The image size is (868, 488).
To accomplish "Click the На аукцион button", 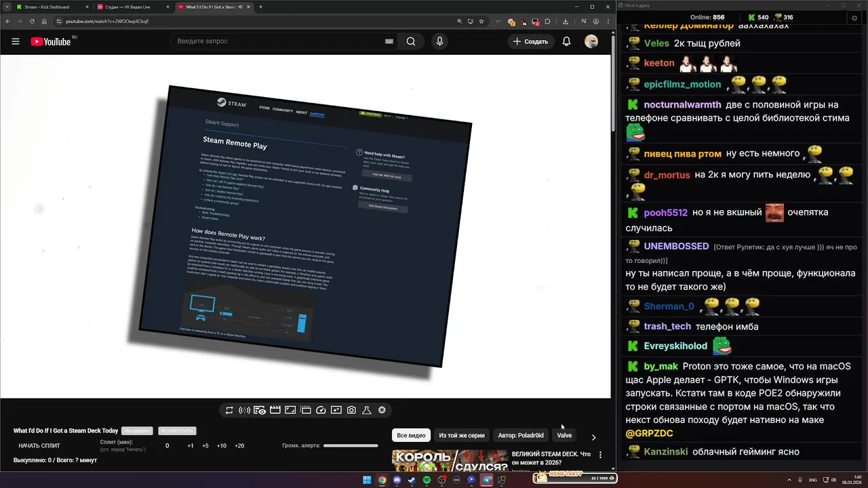I will tap(137, 431).
